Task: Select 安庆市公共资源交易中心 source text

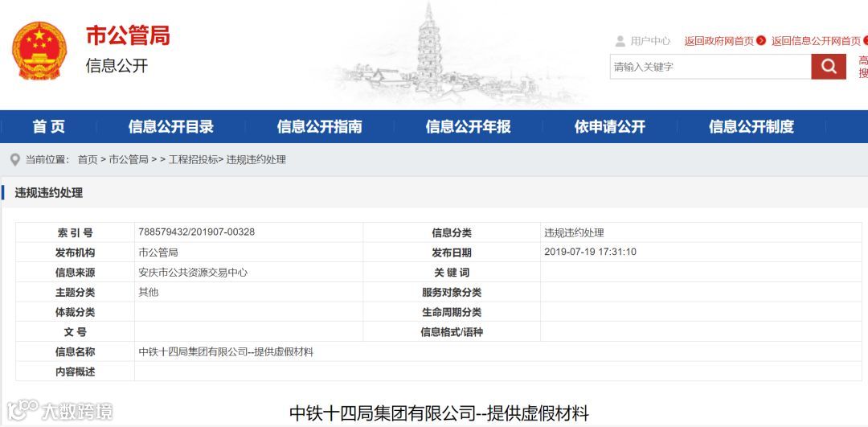Action: [x=193, y=273]
